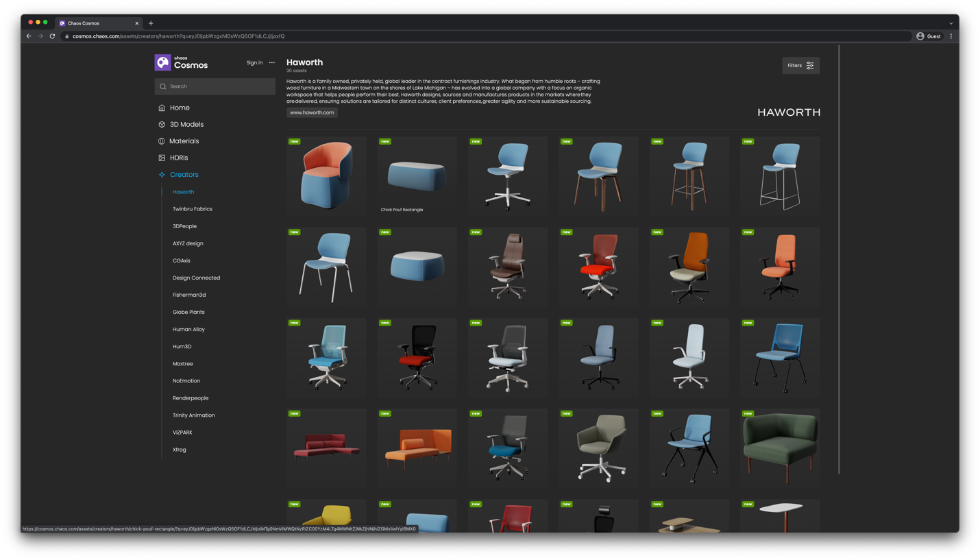This screenshot has height=560, width=980.
Task: Select Twinbru Fabrics creator
Action: click(x=193, y=209)
